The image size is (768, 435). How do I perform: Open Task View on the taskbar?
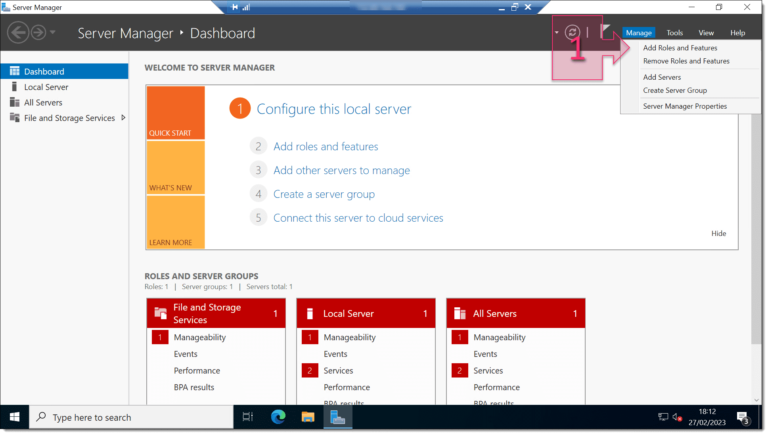pos(248,417)
